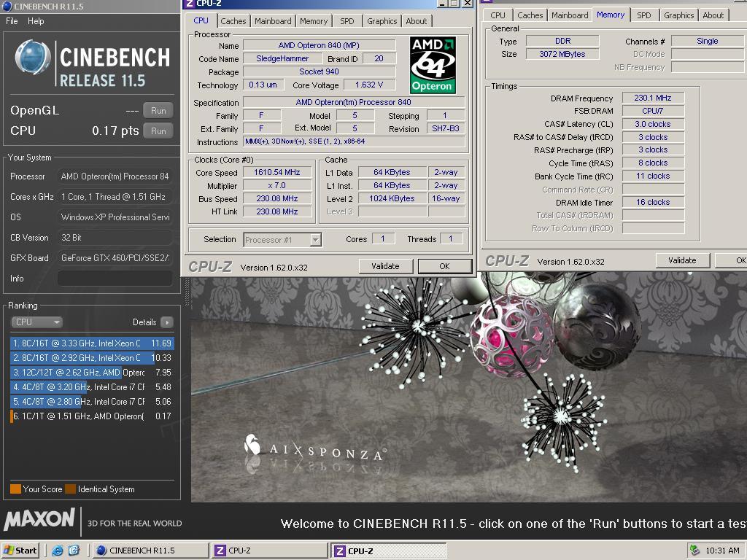Switch to Caches tab in left CPU-Z
Viewport: 747px width, 560px height.
(233, 21)
